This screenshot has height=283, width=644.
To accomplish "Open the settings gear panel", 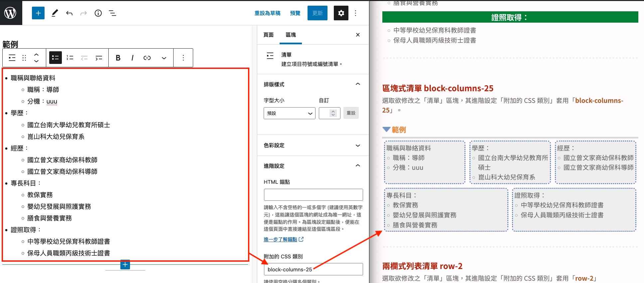I will pyautogui.click(x=341, y=13).
